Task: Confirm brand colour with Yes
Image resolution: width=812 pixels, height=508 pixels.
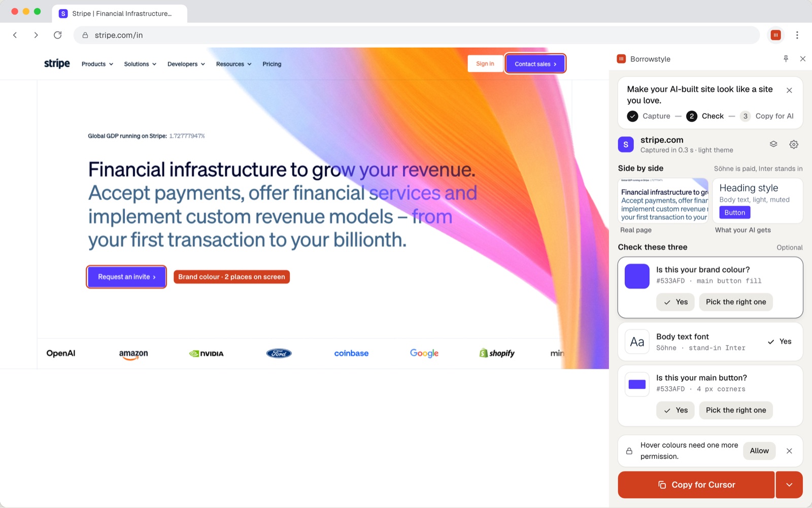Action: [675, 302]
